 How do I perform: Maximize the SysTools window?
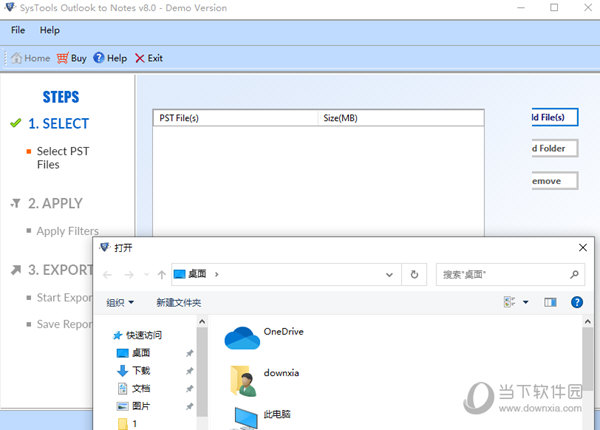(554, 8)
